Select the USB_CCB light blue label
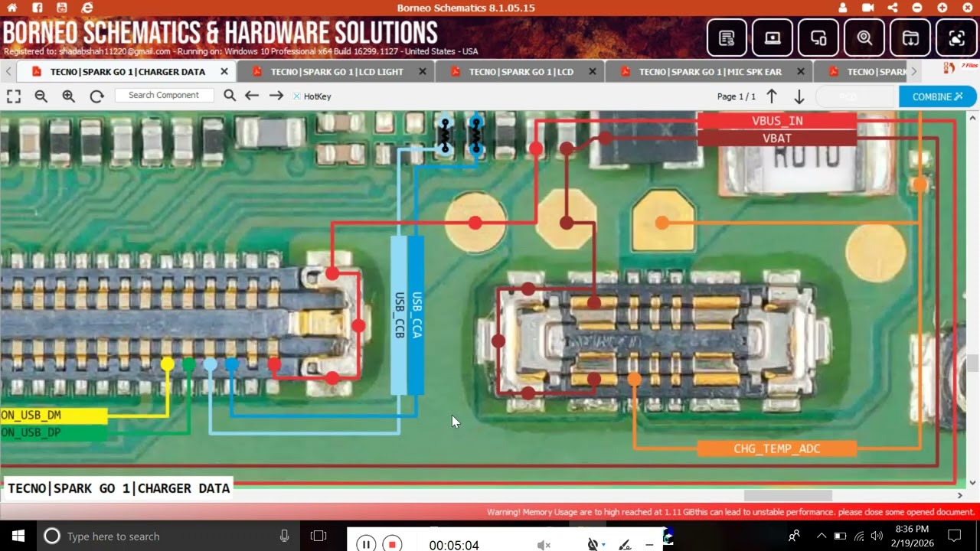Image resolution: width=980 pixels, height=551 pixels. point(399,315)
